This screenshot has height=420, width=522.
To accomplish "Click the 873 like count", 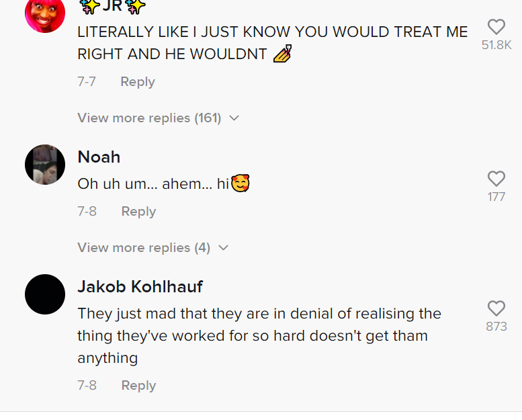I will click(496, 327).
